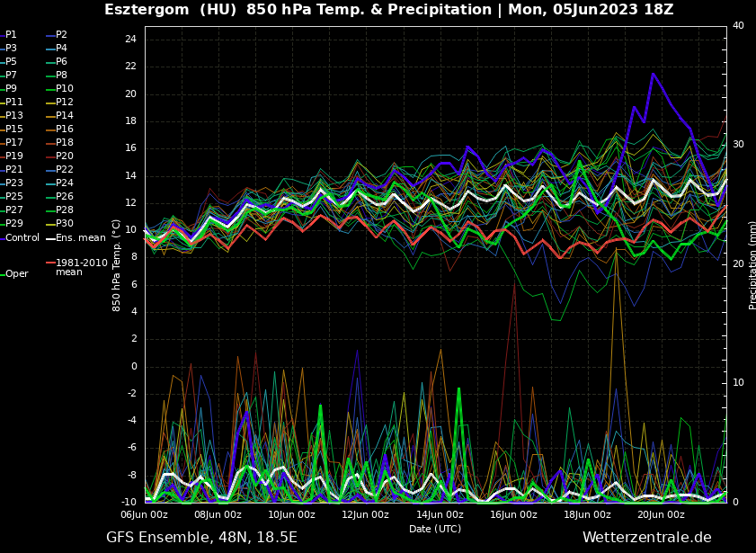Click the 1981-2010 mean legend entry
Viewport: 756px width, 553px height.
(81, 267)
